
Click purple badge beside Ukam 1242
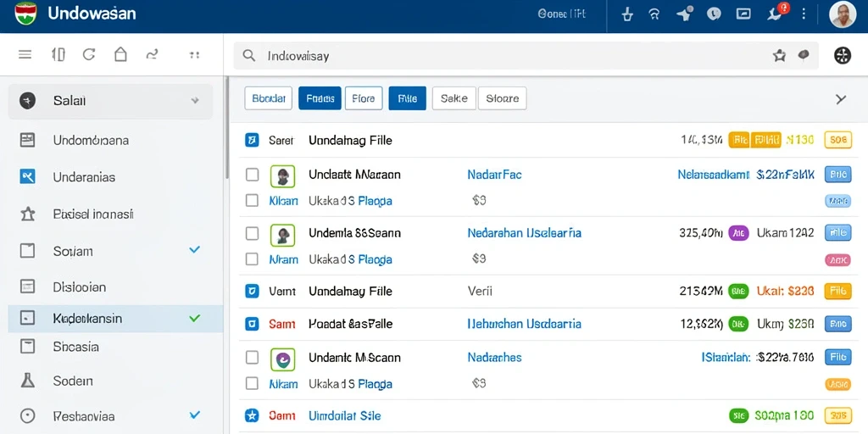click(x=738, y=234)
